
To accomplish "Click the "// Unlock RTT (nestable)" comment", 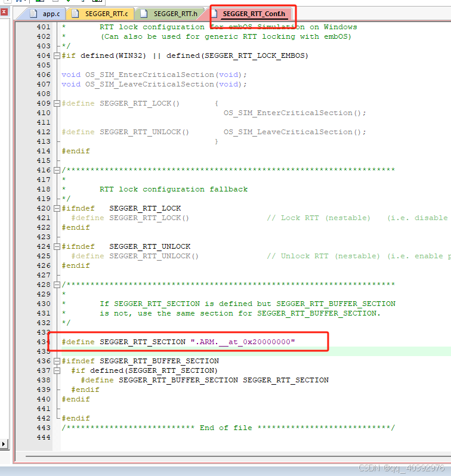I will coord(323,256).
